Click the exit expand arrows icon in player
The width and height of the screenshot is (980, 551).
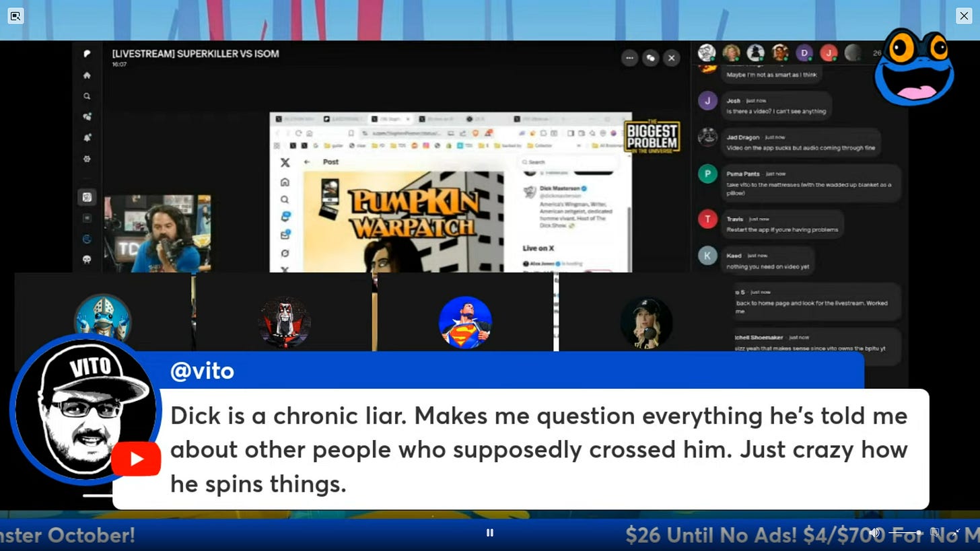click(x=957, y=532)
